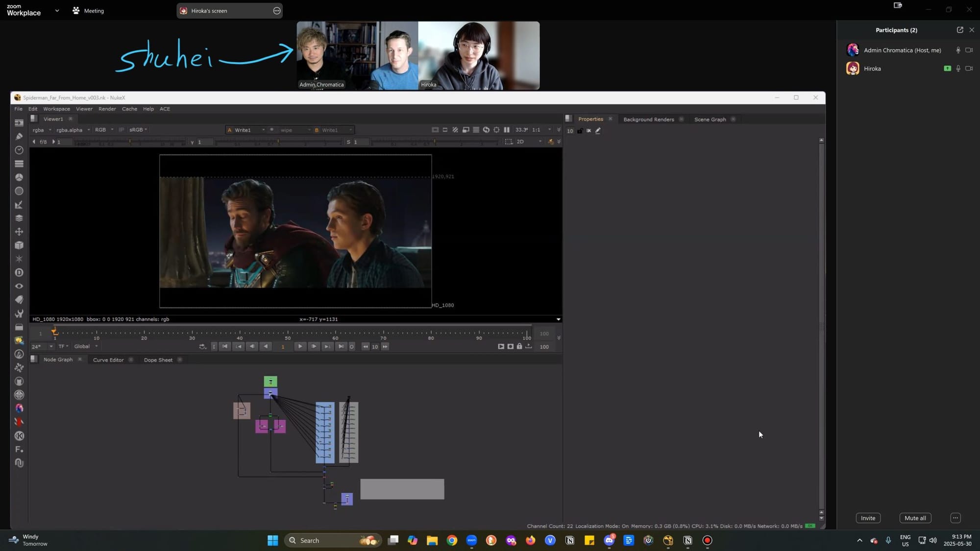Screen dimensions: 980x551
Task: Open the Image nodes menu in Nuke toolbar
Action: [x=19, y=123]
